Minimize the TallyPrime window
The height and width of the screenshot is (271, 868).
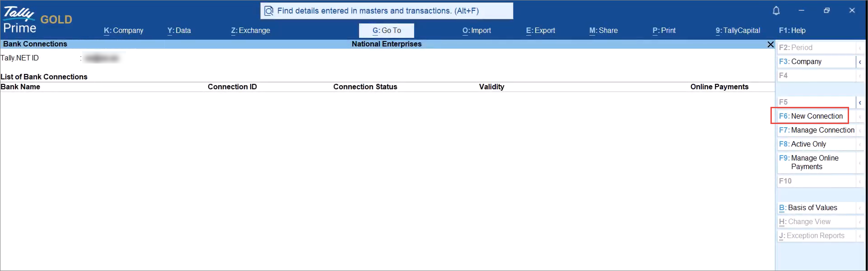(801, 10)
